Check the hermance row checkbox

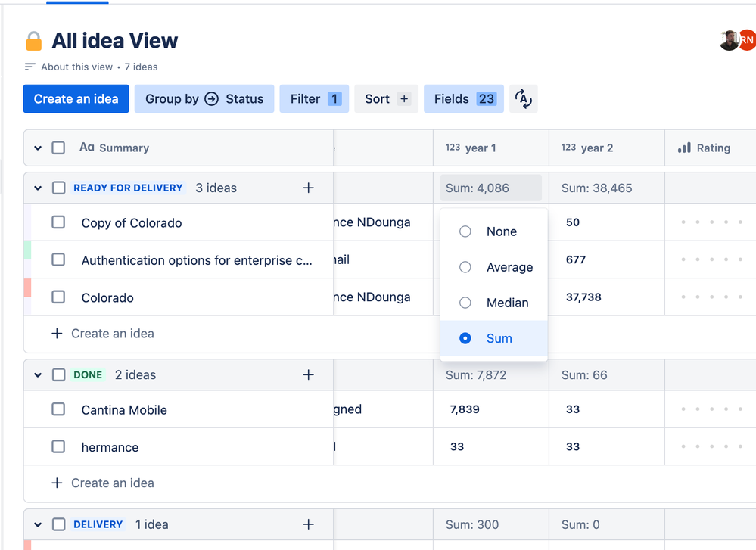pos(58,447)
